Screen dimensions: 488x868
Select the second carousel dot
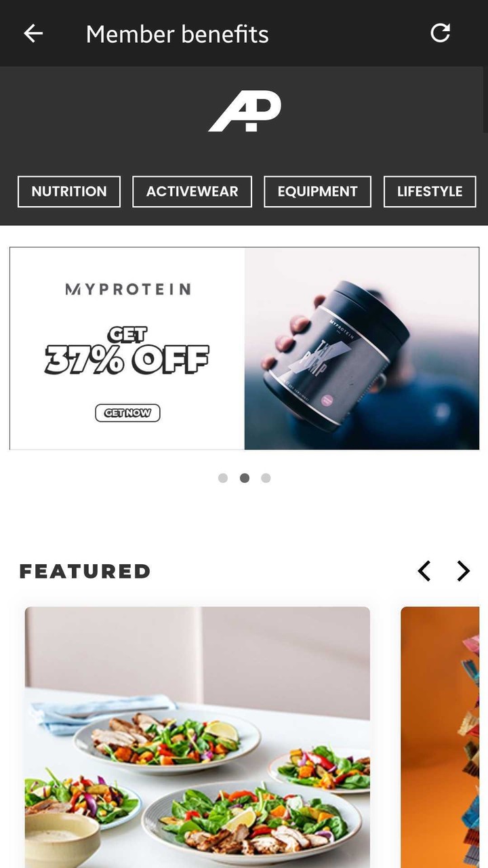point(245,478)
